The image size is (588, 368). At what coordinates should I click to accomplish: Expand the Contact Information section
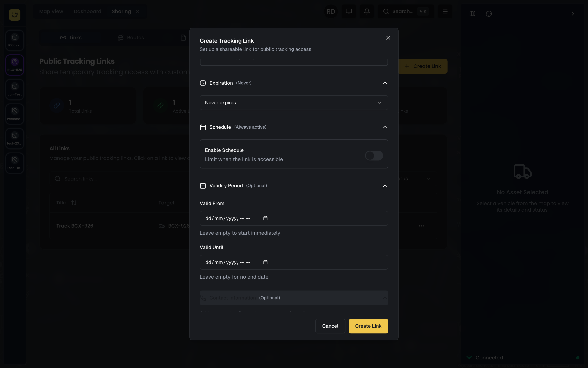point(294,298)
